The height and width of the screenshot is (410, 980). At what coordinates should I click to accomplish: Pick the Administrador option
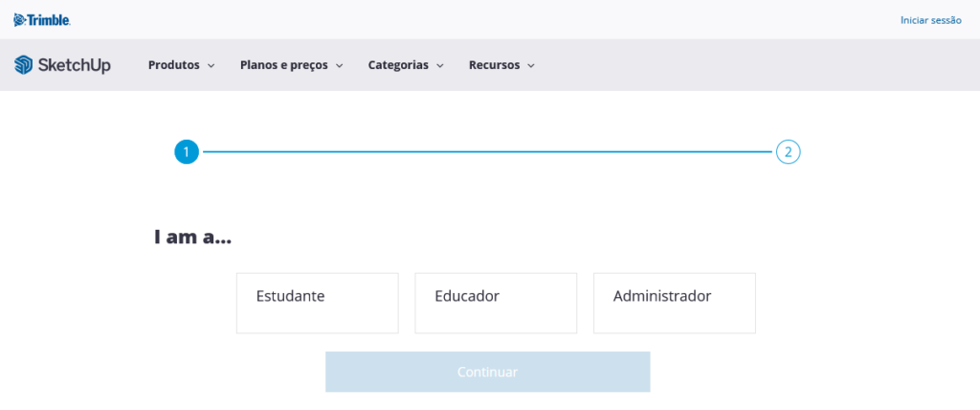click(674, 303)
